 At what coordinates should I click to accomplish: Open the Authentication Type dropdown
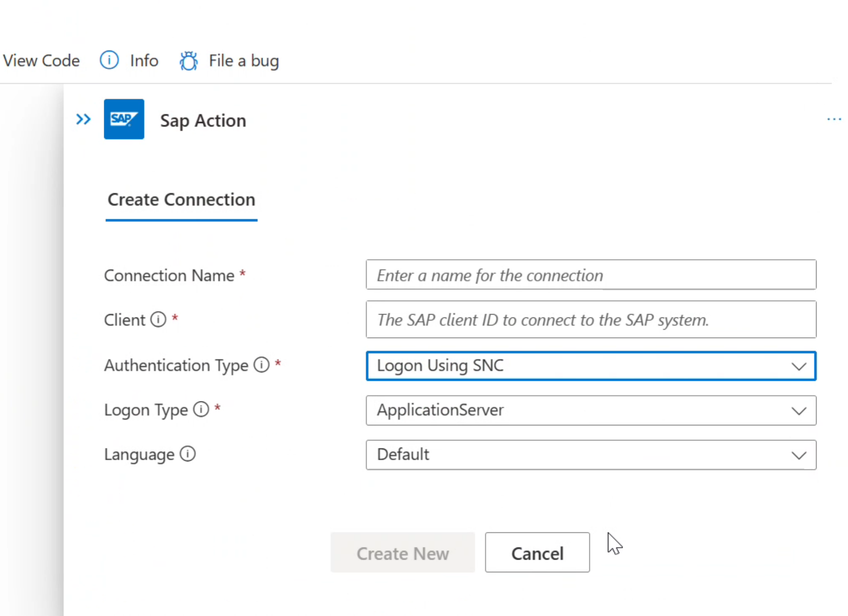click(x=799, y=366)
